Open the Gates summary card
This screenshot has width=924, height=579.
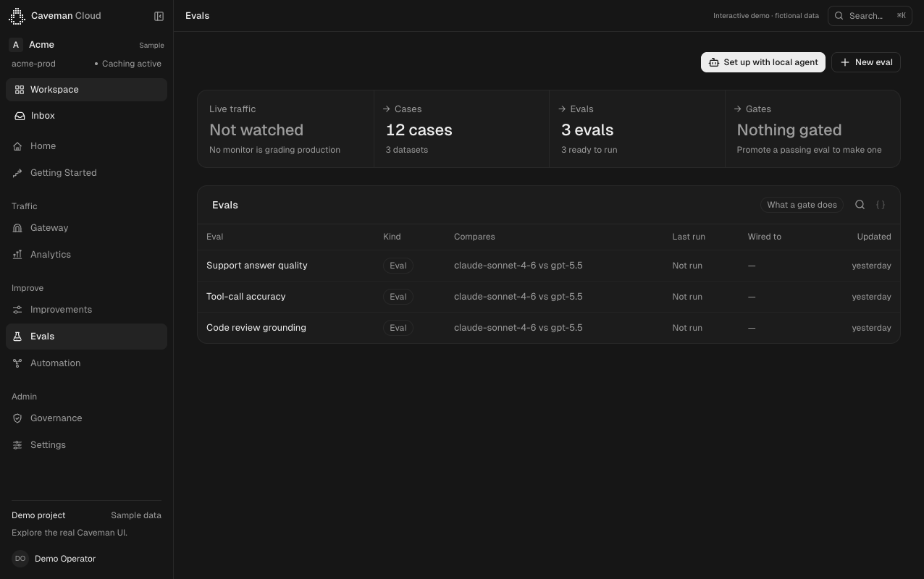(x=812, y=129)
